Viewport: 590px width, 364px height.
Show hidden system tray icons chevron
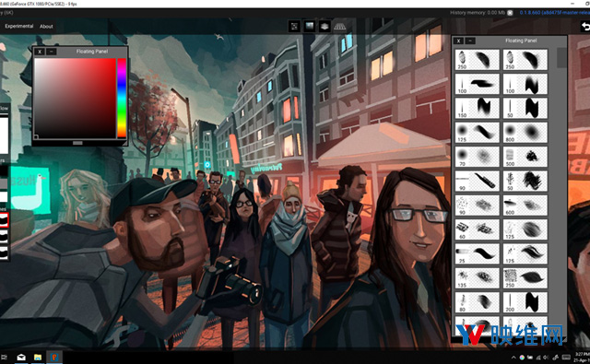(513, 358)
